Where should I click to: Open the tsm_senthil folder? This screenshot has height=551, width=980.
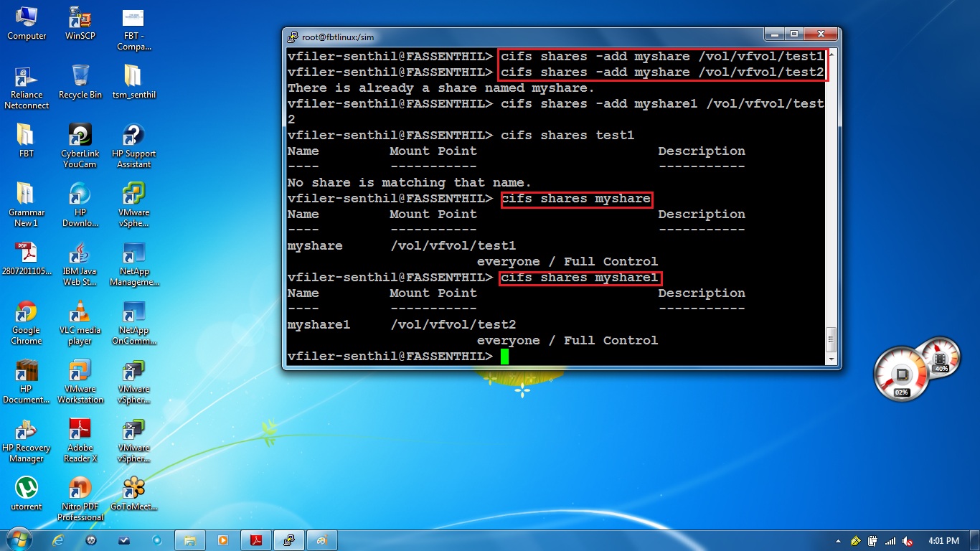pos(133,75)
